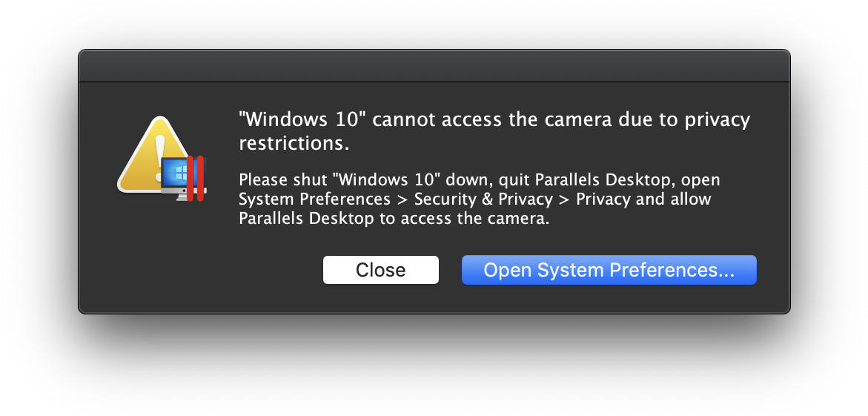Click "System Preferences >" in the instructions text
The width and height of the screenshot is (868, 416).
pos(325,199)
